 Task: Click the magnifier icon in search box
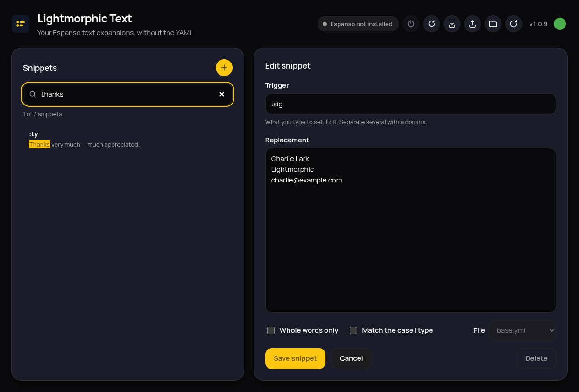click(33, 94)
